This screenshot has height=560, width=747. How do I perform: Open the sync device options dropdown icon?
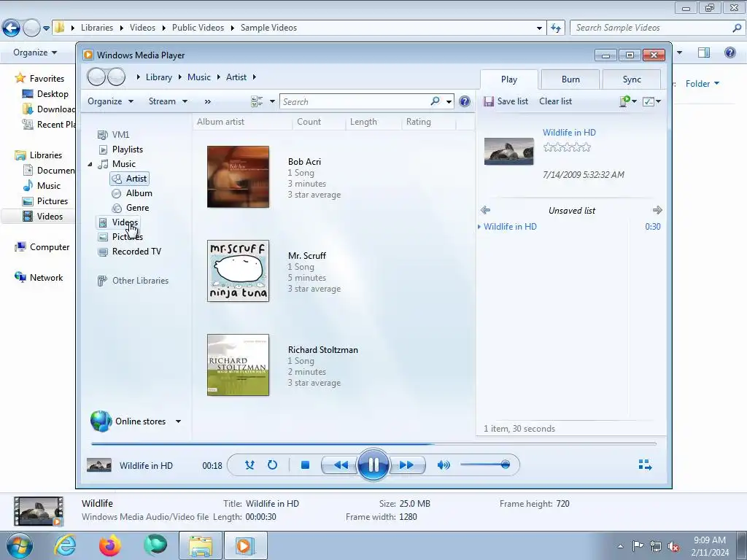click(x=627, y=101)
